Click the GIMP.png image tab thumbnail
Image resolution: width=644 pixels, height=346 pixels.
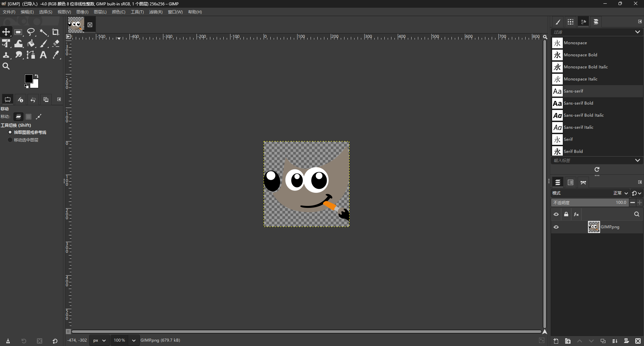[76, 24]
